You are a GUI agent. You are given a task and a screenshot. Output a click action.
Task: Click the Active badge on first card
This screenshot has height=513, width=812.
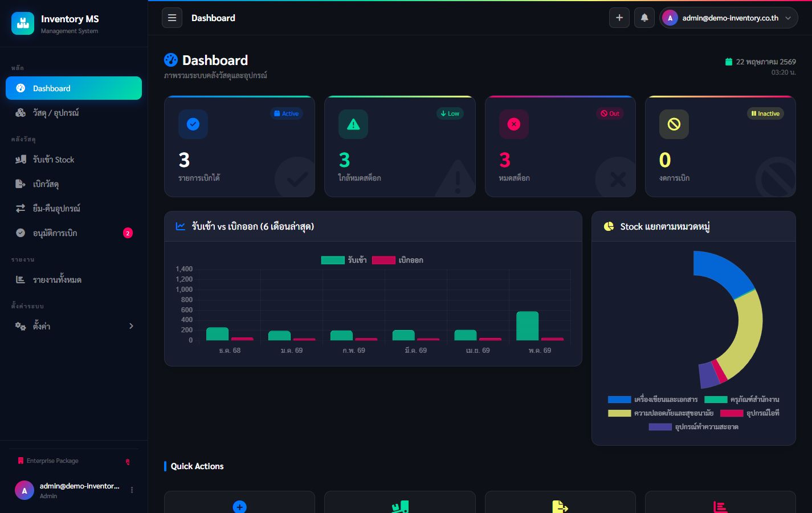coord(287,113)
